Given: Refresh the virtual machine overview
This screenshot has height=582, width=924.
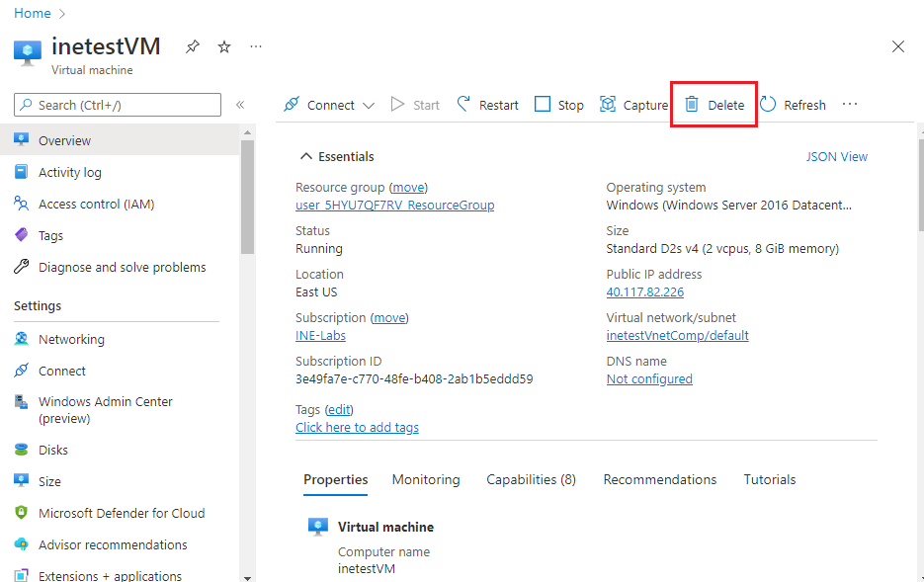Looking at the screenshot, I should [793, 105].
